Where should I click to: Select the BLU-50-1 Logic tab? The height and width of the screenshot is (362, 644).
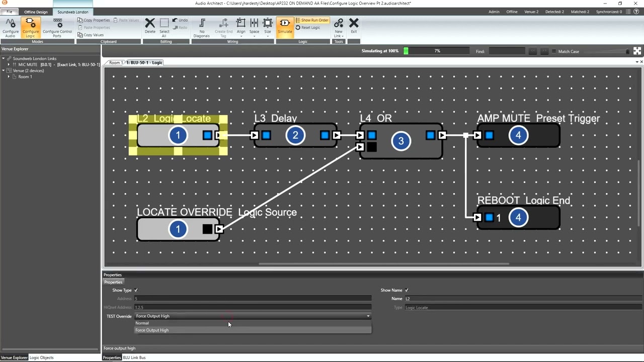pos(144,62)
